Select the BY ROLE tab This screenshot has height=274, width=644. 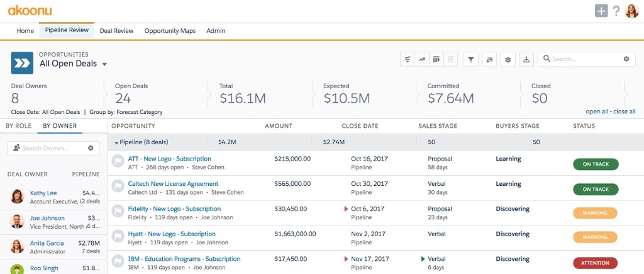coord(18,126)
